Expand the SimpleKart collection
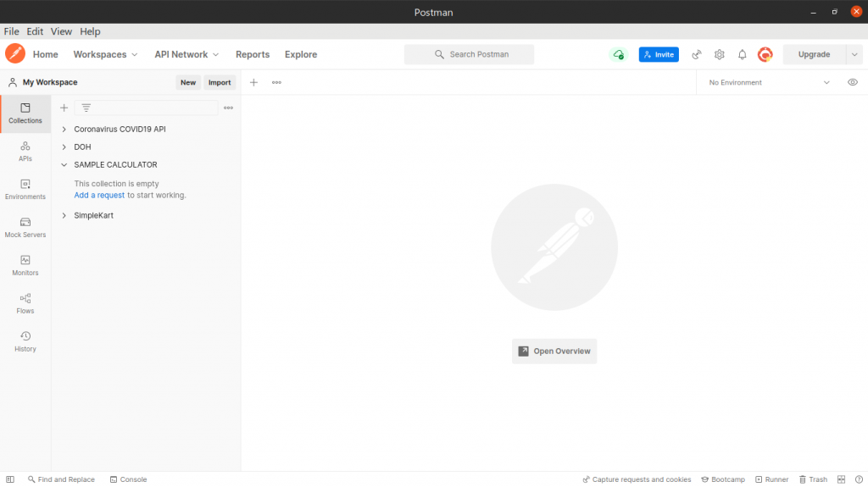This screenshot has height=487, width=868. point(64,215)
